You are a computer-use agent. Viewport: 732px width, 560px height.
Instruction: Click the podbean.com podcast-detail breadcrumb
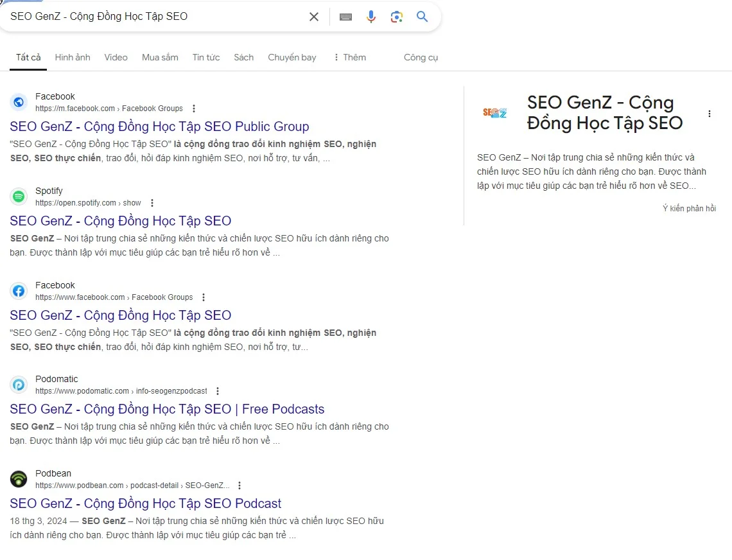click(x=132, y=486)
